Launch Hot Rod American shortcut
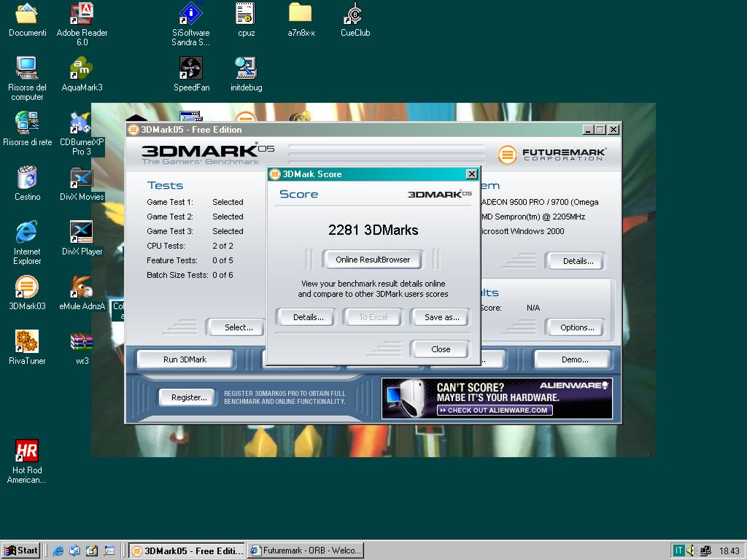 27,461
